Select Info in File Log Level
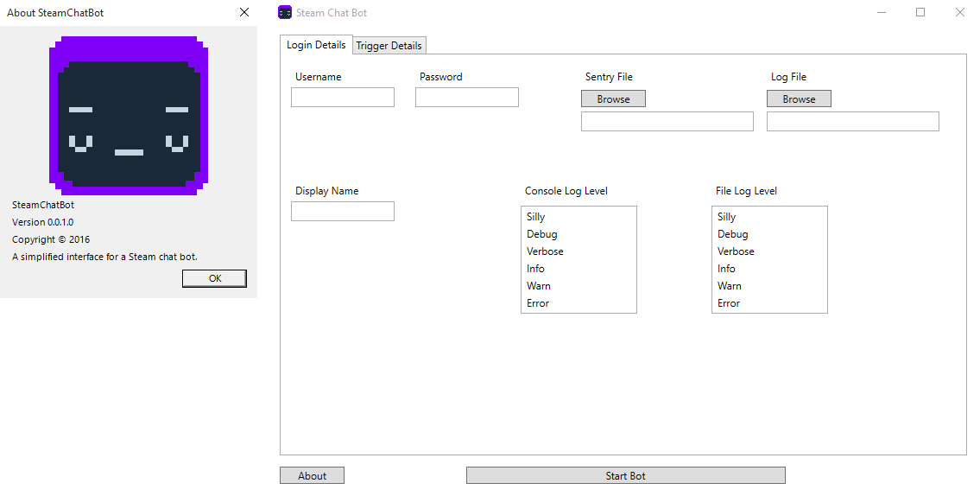The height and width of the screenshot is (496, 980). [x=769, y=269]
